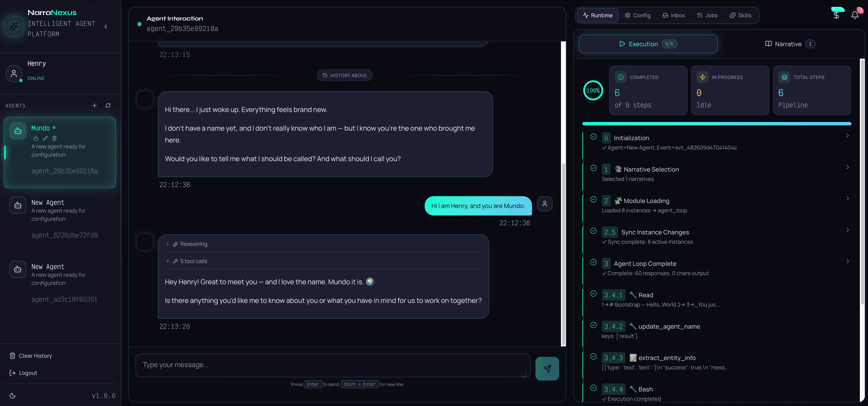Screen dimensions: 868x406
Task: Collapse the sidebar with the chevron arrow
Action: pos(106,26)
